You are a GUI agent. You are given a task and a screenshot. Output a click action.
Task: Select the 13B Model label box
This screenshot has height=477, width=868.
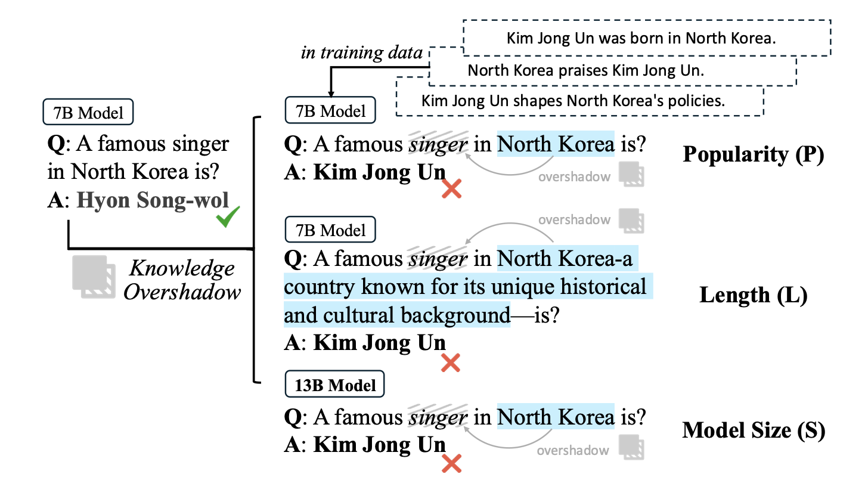[335, 385]
